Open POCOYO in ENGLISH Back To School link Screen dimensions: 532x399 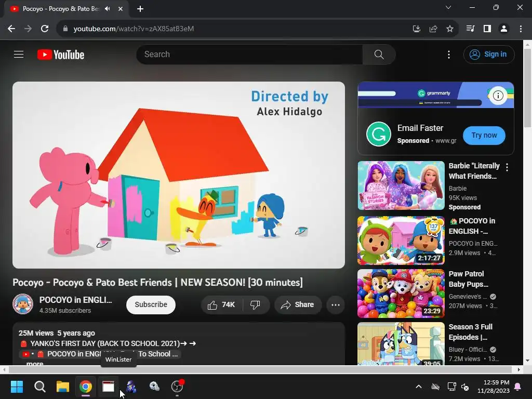pos(100,354)
